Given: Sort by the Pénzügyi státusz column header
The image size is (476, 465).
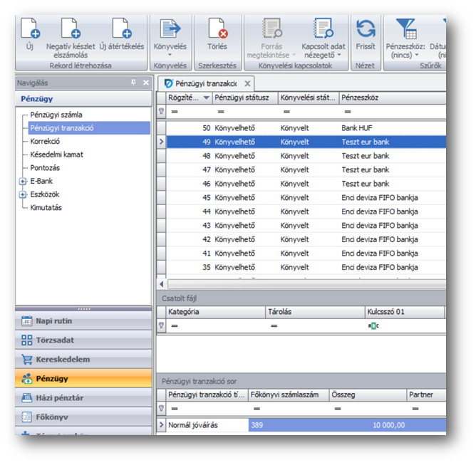Looking at the screenshot, I should pos(242,98).
